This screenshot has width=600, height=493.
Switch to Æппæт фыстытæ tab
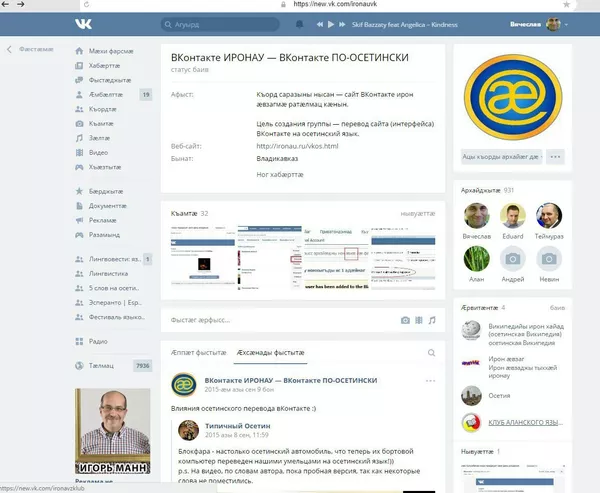(x=199, y=353)
